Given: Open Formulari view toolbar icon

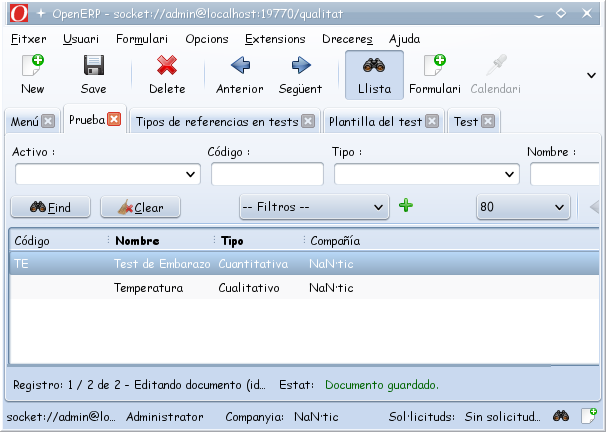Looking at the screenshot, I should pos(435,65).
